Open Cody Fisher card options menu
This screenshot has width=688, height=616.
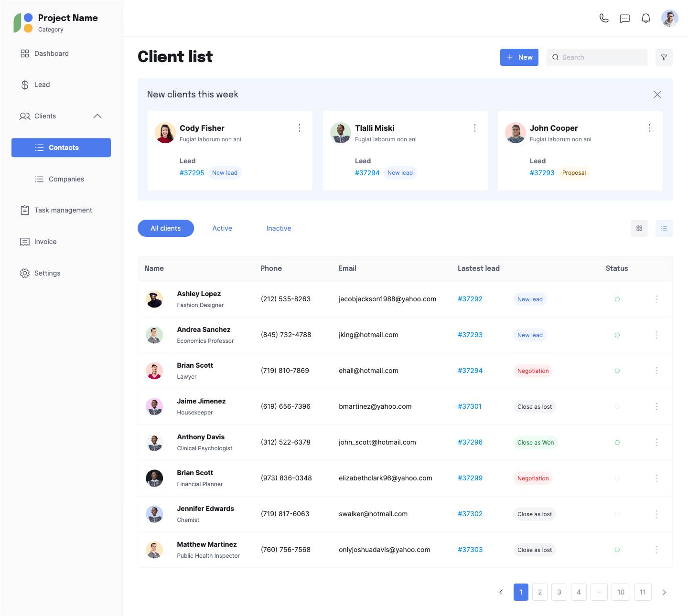click(x=300, y=128)
